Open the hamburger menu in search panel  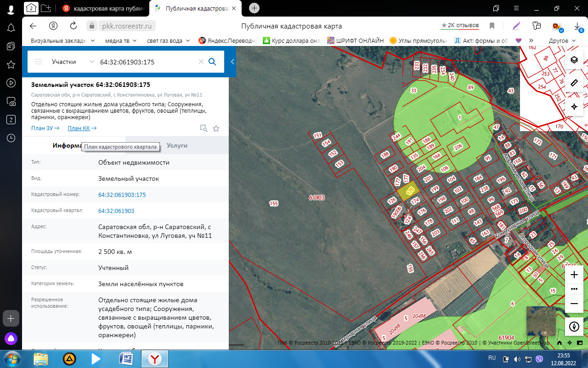click(39, 62)
